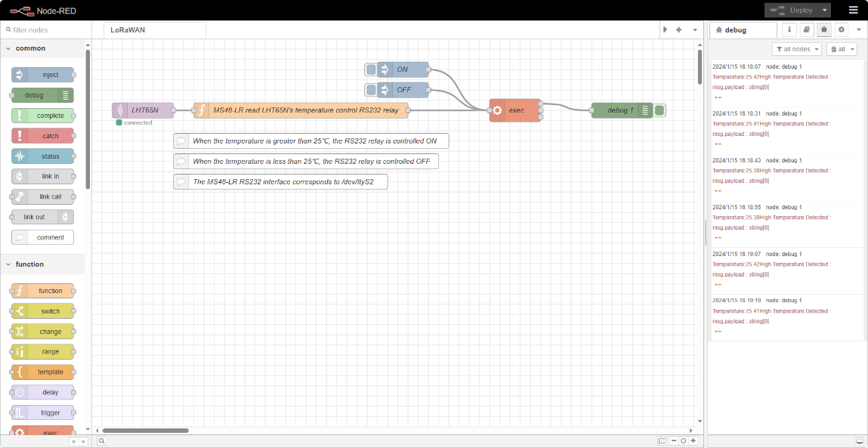Open the sidebar tabs dropdown arrow

click(x=859, y=30)
